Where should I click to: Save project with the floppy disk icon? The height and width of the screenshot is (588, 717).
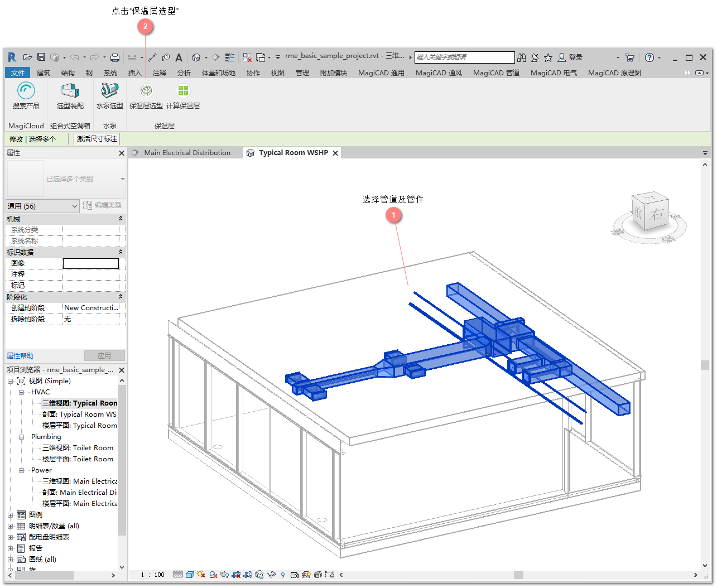[x=41, y=57]
